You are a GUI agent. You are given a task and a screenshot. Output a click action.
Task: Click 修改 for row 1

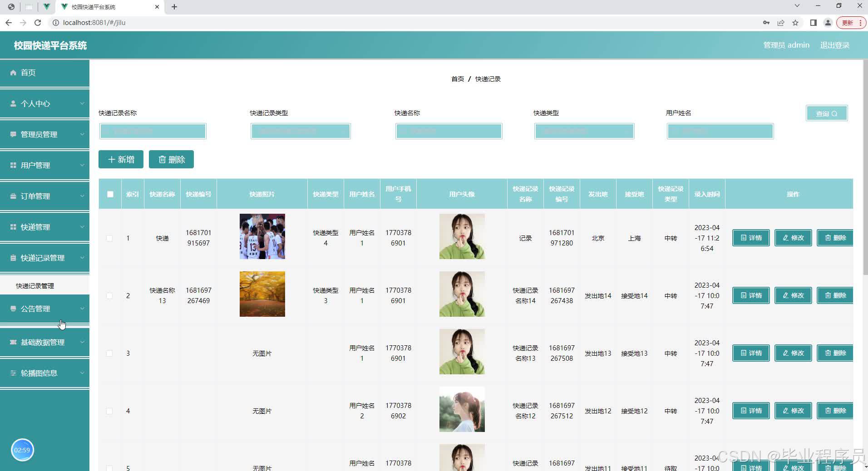[x=793, y=238]
